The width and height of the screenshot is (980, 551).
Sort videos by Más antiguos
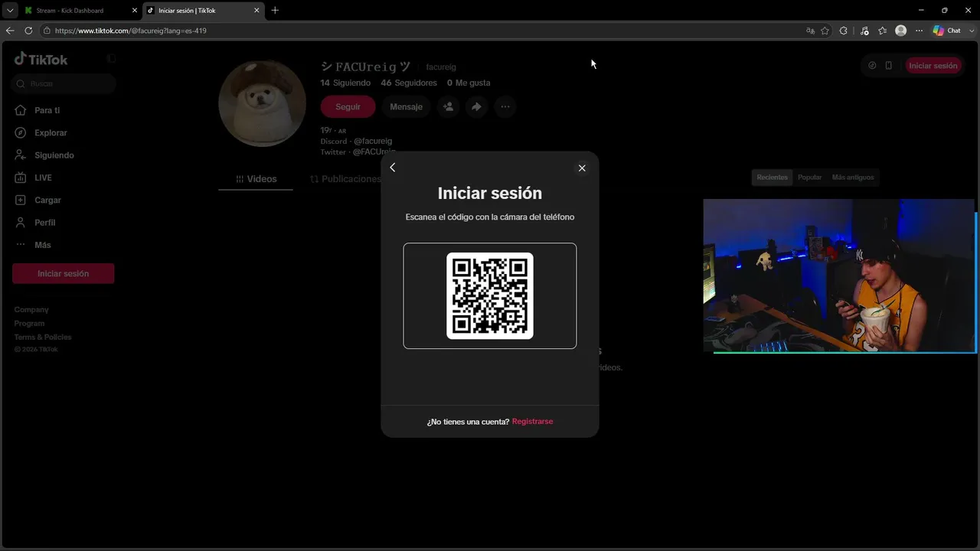852,178
